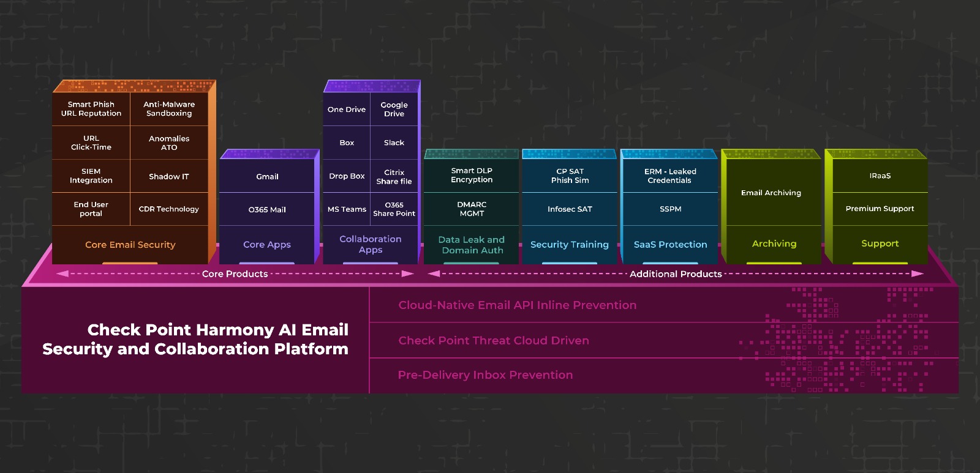The image size is (980, 473).
Task: Click the CDR Technology tile
Action: [x=169, y=209]
